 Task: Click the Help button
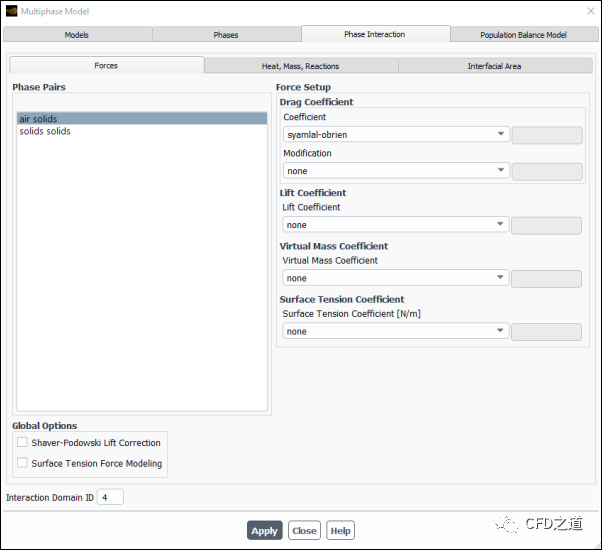(341, 530)
